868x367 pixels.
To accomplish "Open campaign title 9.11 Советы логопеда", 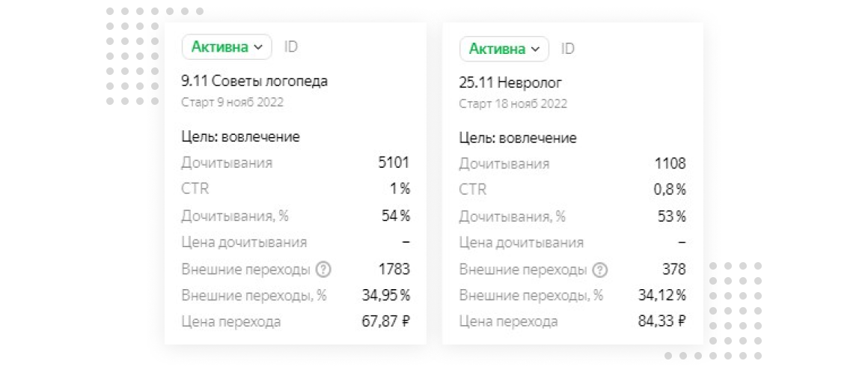I will click(x=254, y=81).
